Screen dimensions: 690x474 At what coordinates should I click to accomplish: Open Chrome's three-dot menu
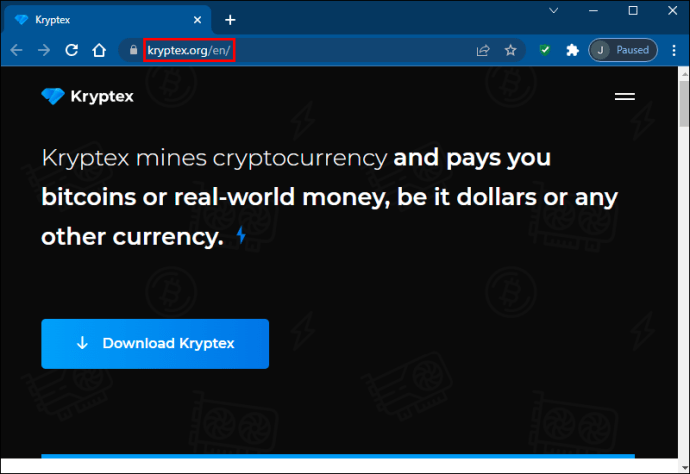(674, 50)
